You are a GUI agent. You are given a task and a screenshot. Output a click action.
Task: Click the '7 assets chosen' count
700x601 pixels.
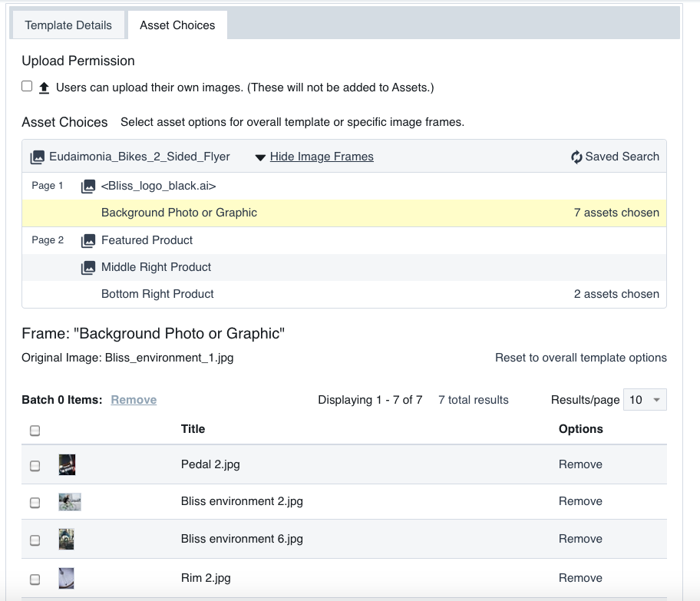tap(616, 213)
